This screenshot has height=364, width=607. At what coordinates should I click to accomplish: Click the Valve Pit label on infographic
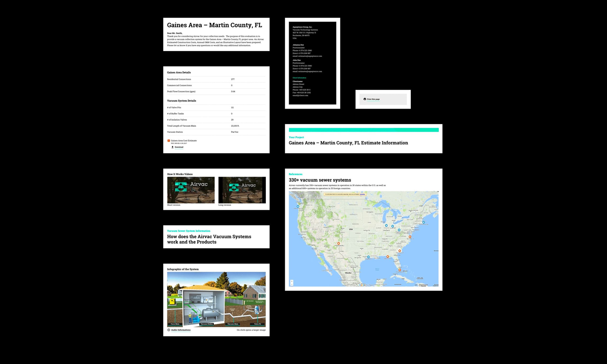(x=258, y=324)
